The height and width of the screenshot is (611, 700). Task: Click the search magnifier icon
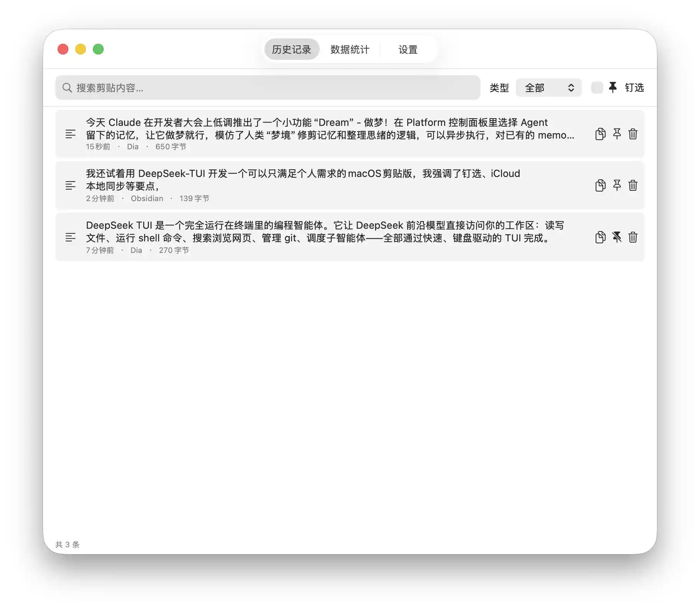coord(67,88)
